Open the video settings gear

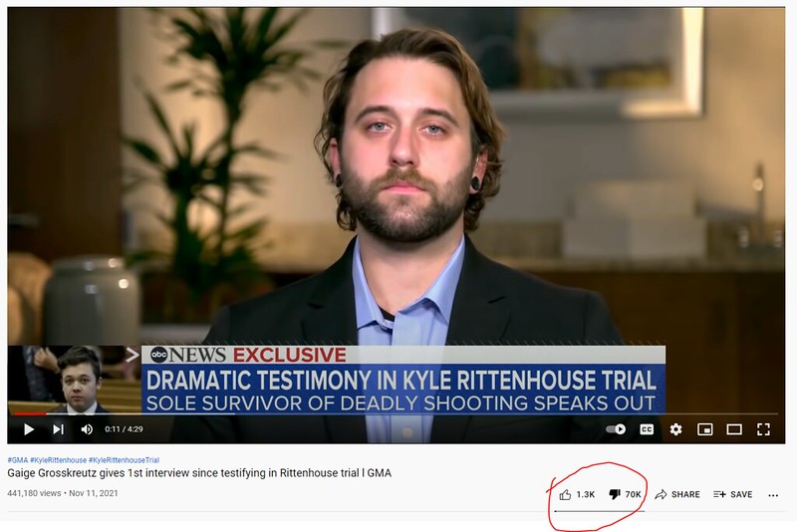(675, 429)
